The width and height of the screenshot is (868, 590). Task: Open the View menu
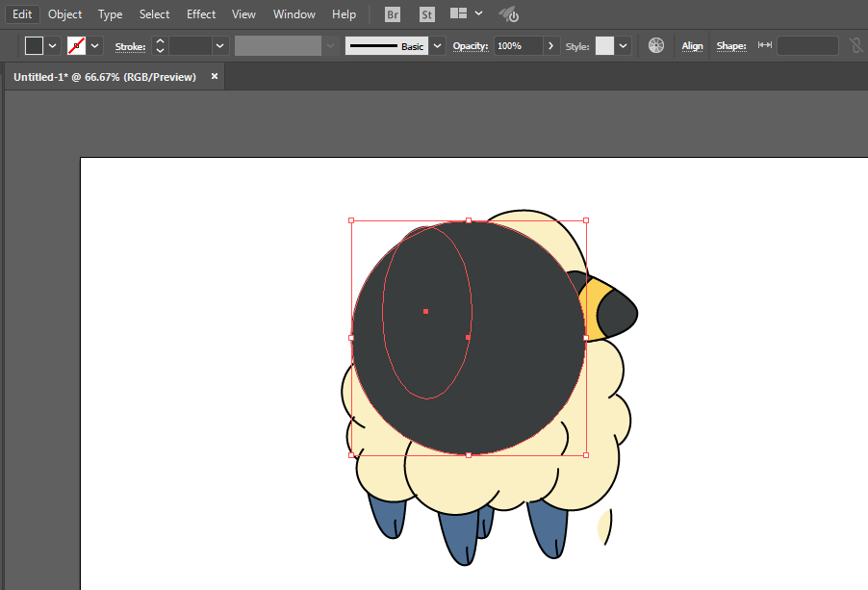click(243, 14)
